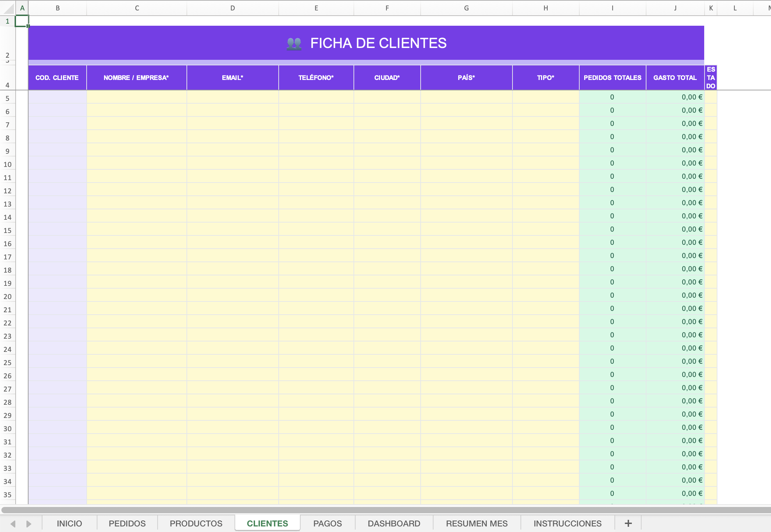Click the COD. CLIENTE cell in row 9
This screenshot has height=532, width=771.
[x=57, y=150]
